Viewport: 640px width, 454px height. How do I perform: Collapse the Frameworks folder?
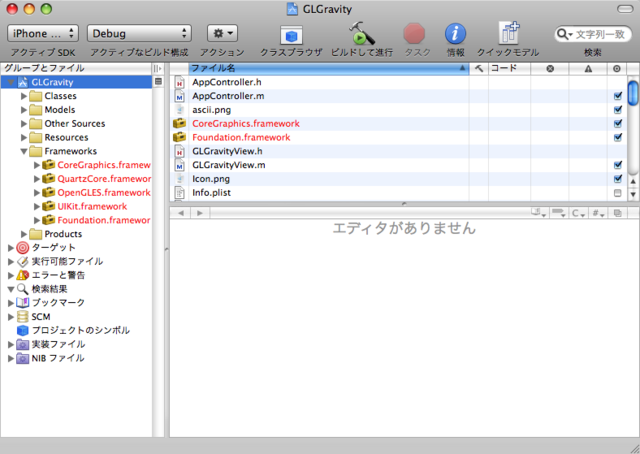[x=24, y=151]
